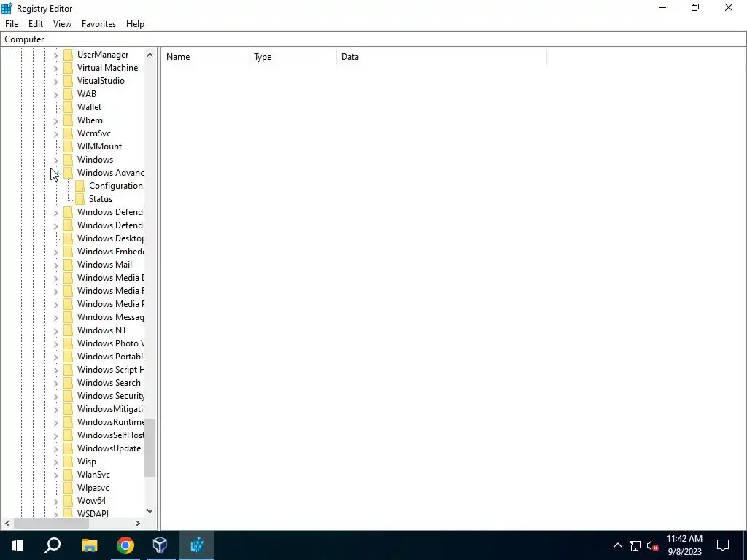Expand the Windows Search key
Screen dimensions: 747x560
55,383
